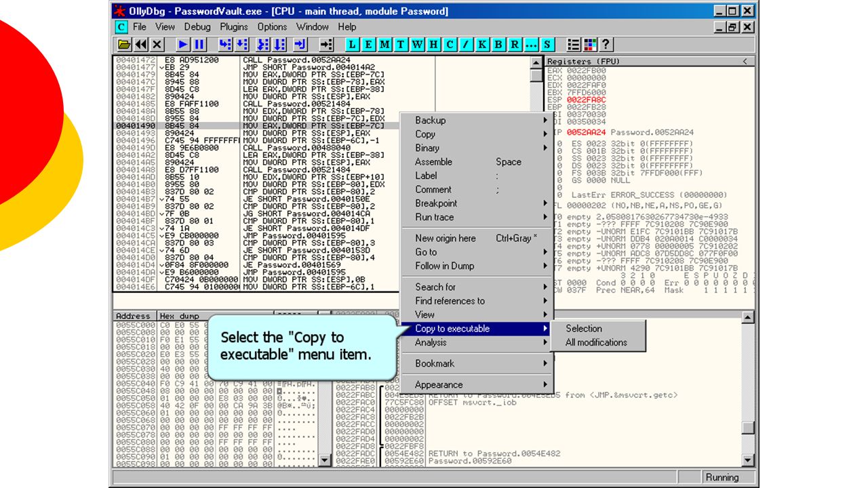Choose All modifications in the submenu
This screenshot has width=868, height=488.
pos(599,342)
